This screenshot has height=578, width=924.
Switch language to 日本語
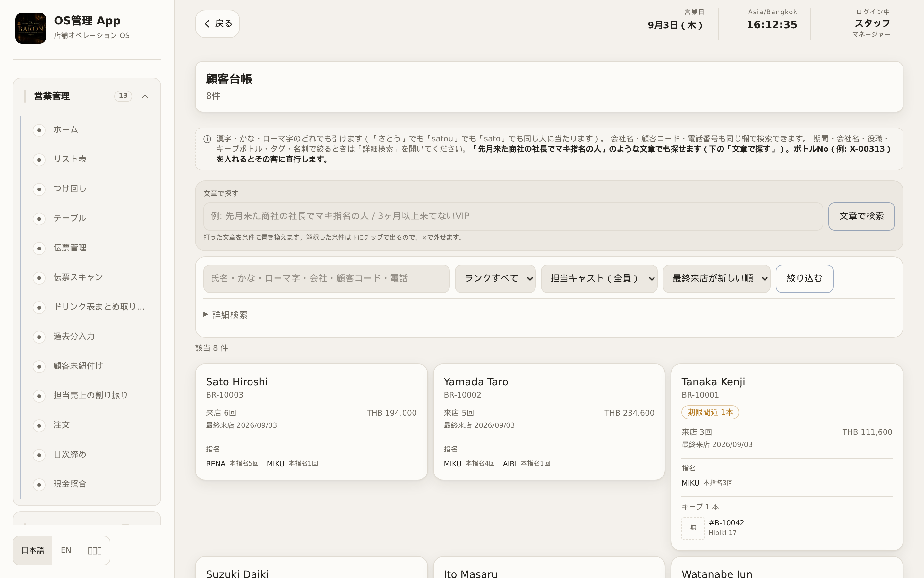(x=33, y=550)
